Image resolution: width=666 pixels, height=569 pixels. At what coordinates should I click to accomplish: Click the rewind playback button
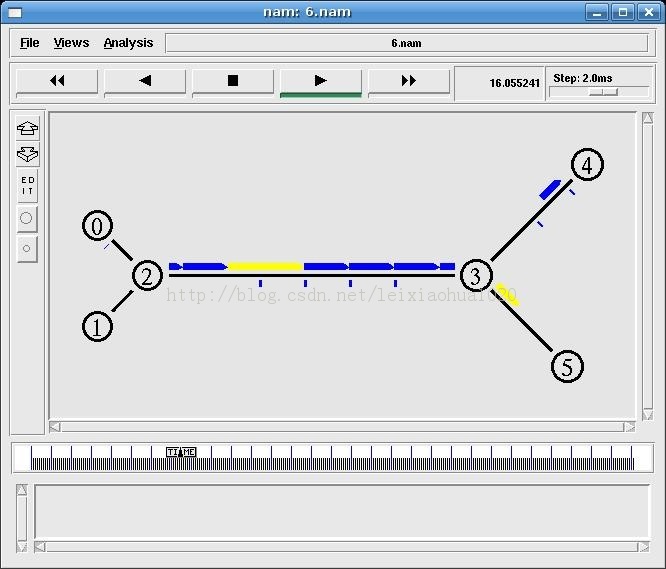click(x=56, y=81)
